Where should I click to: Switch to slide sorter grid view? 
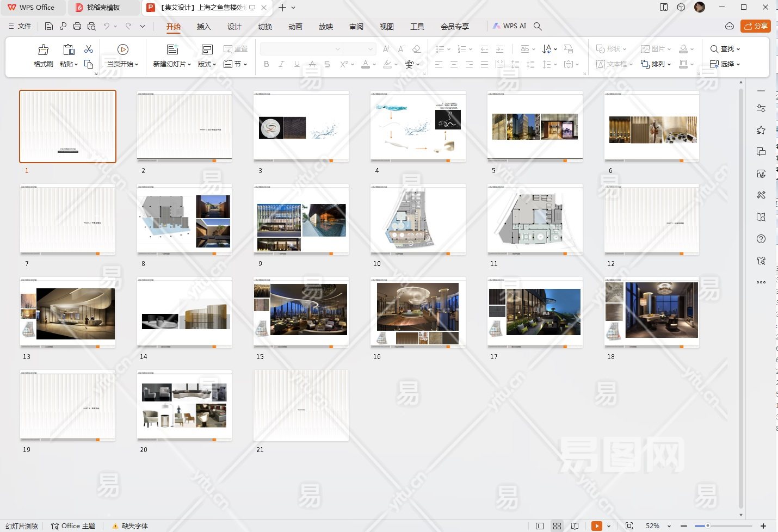pyautogui.click(x=557, y=526)
